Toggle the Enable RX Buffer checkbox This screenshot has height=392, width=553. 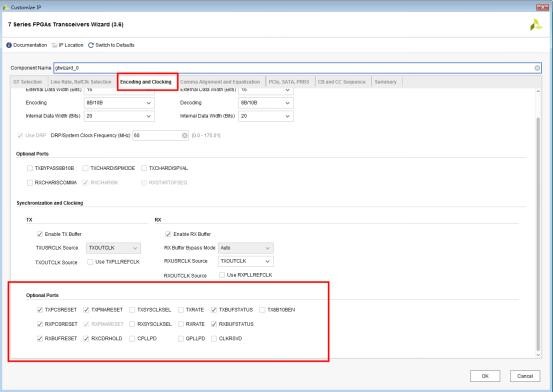tap(168, 234)
